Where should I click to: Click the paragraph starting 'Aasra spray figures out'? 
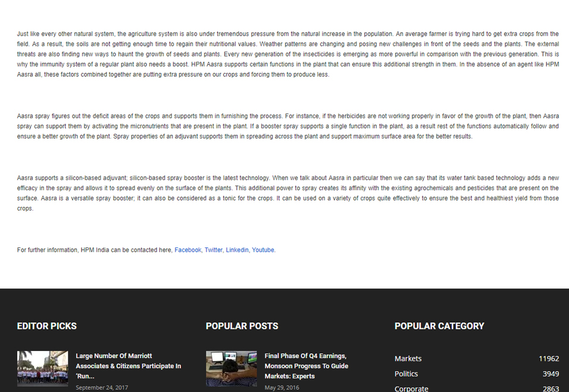[x=287, y=126]
